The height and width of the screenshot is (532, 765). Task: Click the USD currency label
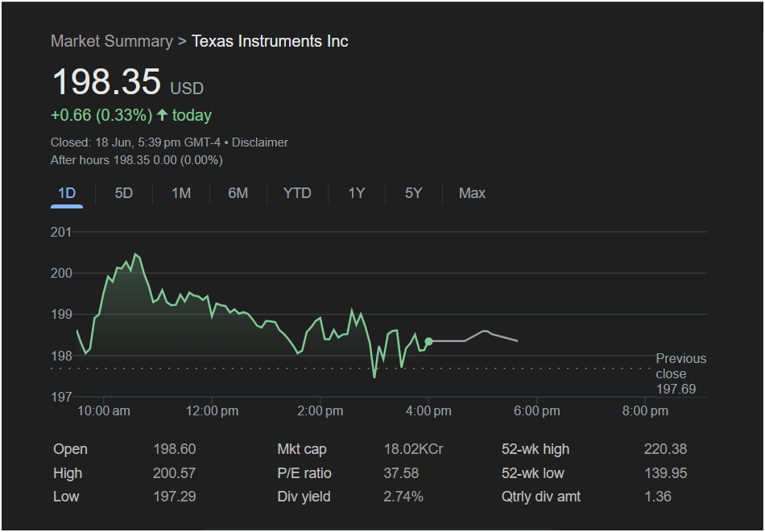[x=187, y=89]
